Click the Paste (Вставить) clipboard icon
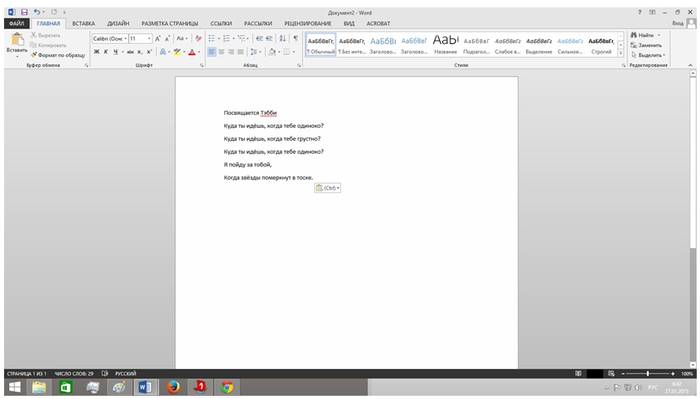700x399 pixels. 17,40
